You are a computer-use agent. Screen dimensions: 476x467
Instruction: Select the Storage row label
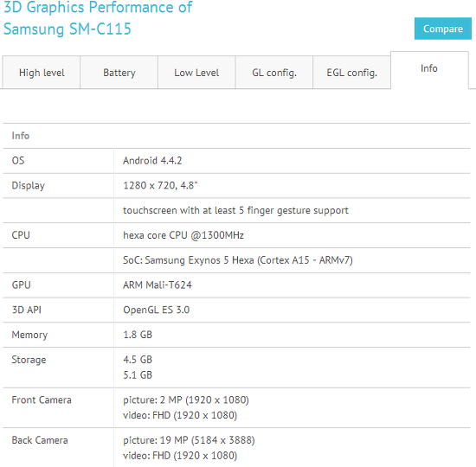click(x=29, y=360)
